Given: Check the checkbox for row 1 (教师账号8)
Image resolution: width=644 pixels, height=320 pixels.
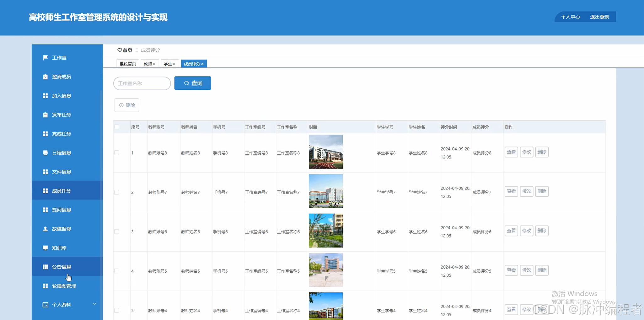Looking at the screenshot, I should (x=117, y=153).
